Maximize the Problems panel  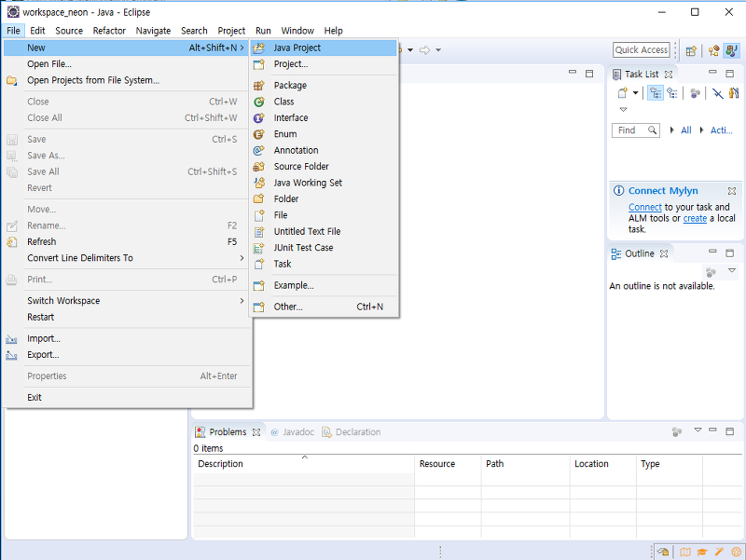pos(729,431)
